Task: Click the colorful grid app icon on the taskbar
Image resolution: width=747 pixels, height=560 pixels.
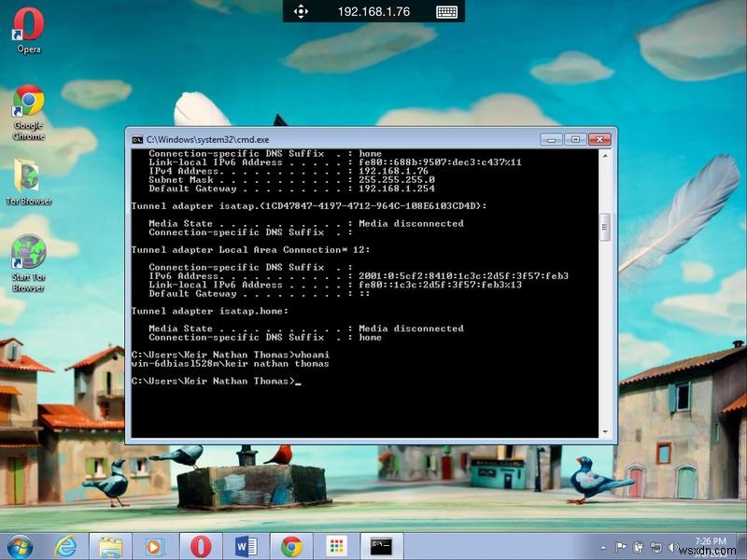Action: point(334,545)
